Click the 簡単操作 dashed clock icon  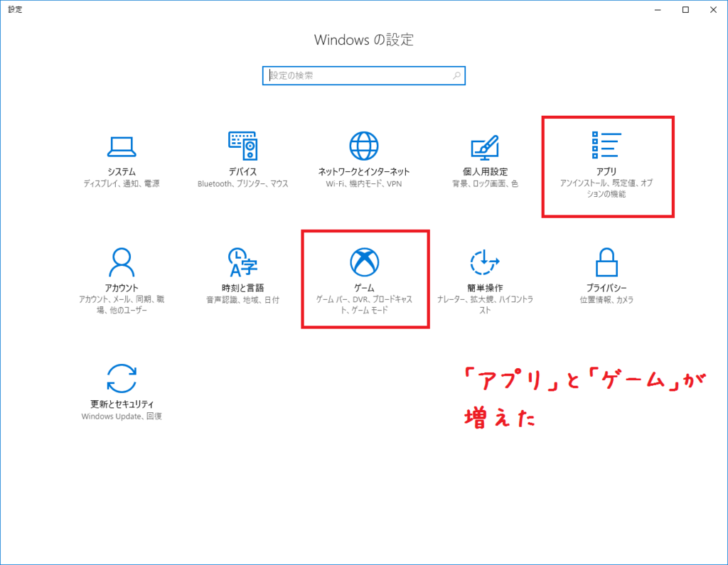point(485,262)
